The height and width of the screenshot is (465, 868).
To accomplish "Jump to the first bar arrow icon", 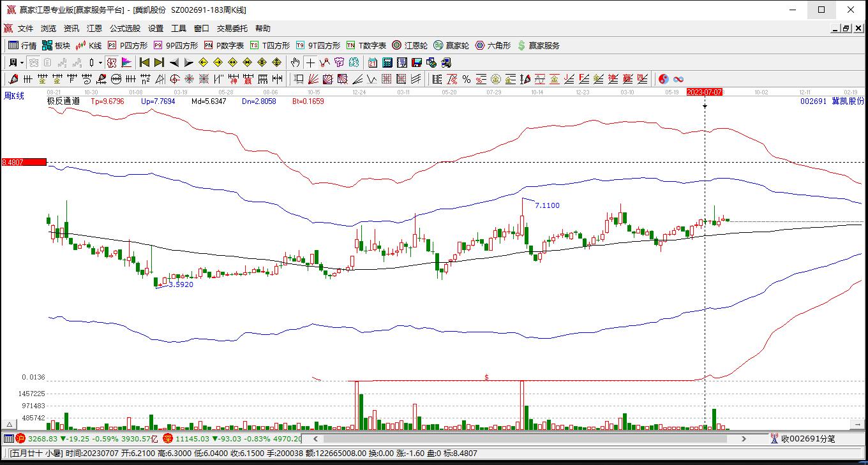I will (145, 63).
